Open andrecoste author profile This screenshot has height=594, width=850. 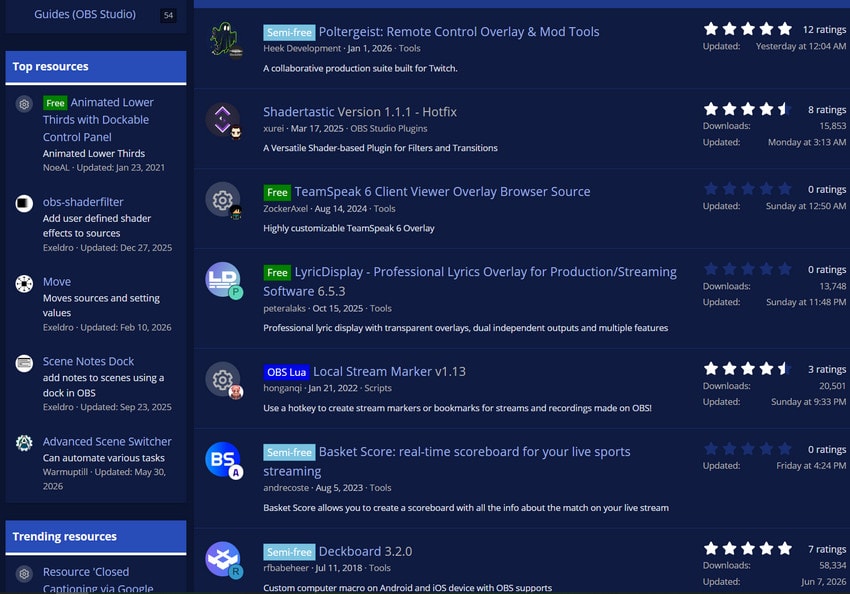click(286, 488)
